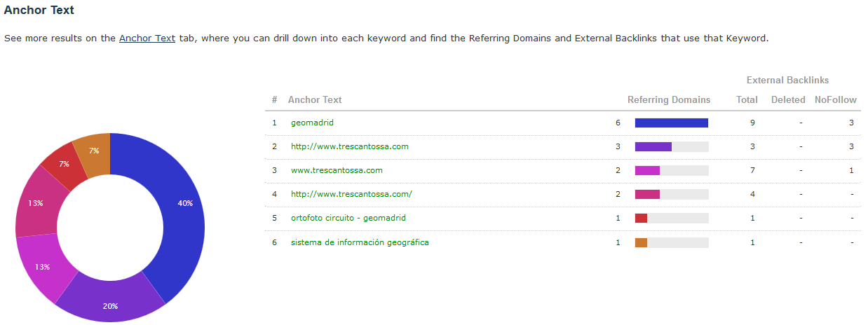Image resolution: width=868 pixels, height=325 pixels.
Task: Click the red bar for ortofoto circuito row
Action: (641, 218)
